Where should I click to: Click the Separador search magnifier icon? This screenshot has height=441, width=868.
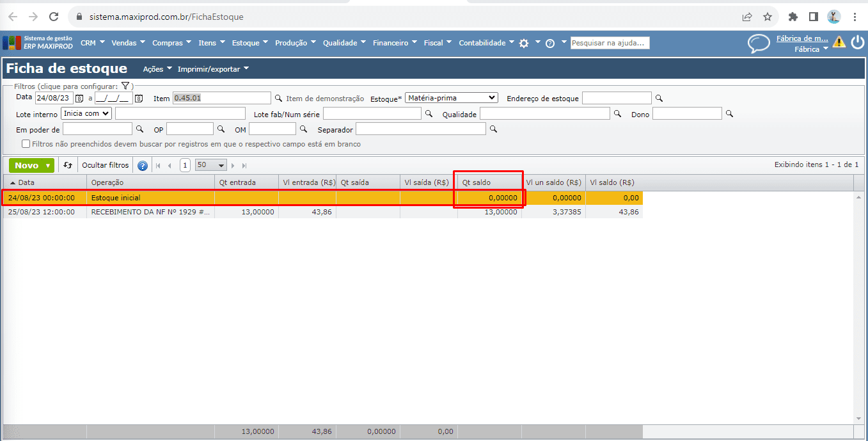pos(493,129)
